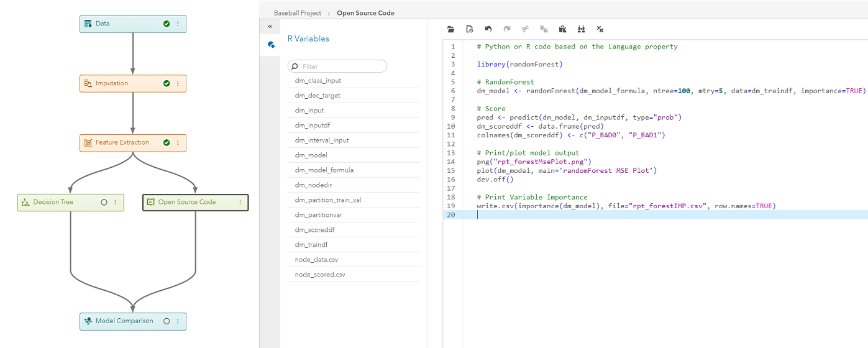Screen dimensions: 868x348
Task: Click green check status on Feature Extraction node
Action: 167,142
